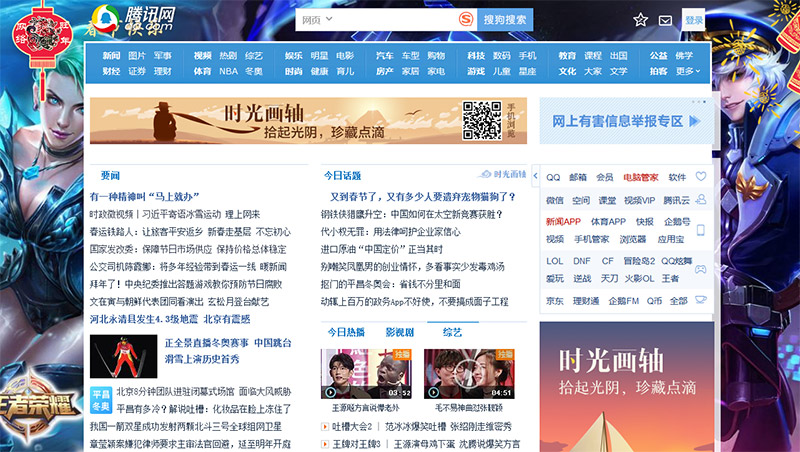Open the 毛不易神曲怼张靓颖 video thumbnail
The image size is (800, 452).
[469, 374]
